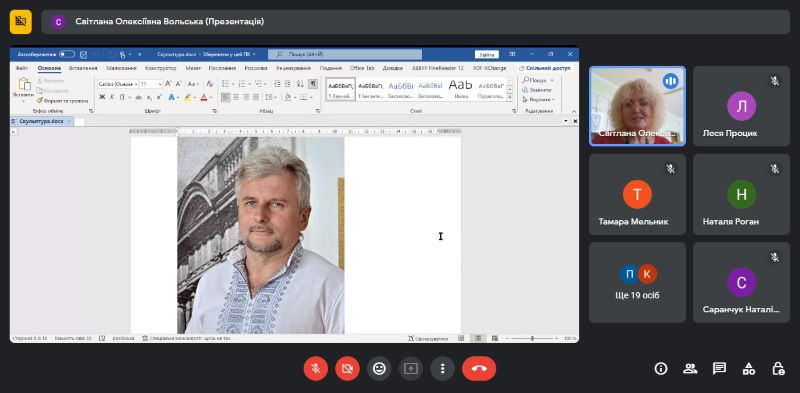
Task: Toggle show paragraph marks ¶
Action: pyautogui.click(x=313, y=84)
